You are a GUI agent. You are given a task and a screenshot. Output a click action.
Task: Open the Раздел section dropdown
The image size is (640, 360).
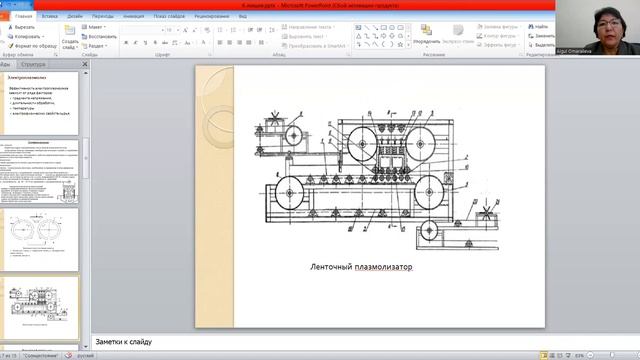click(95, 46)
